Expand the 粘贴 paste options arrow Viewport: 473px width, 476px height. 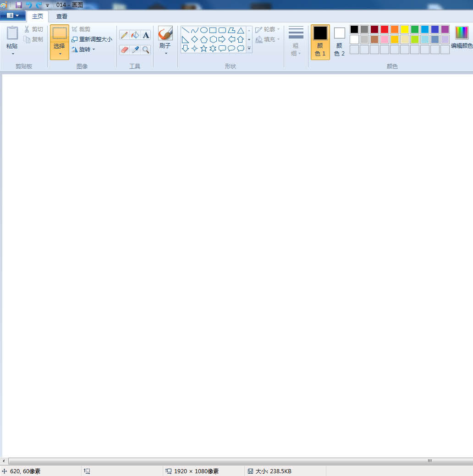pos(13,54)
